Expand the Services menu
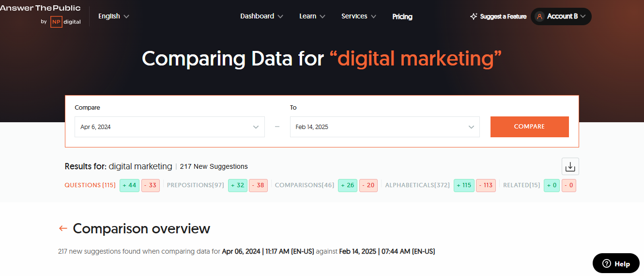Image resolution: width=644 pixels, height=276 pixels. [358, 16]
